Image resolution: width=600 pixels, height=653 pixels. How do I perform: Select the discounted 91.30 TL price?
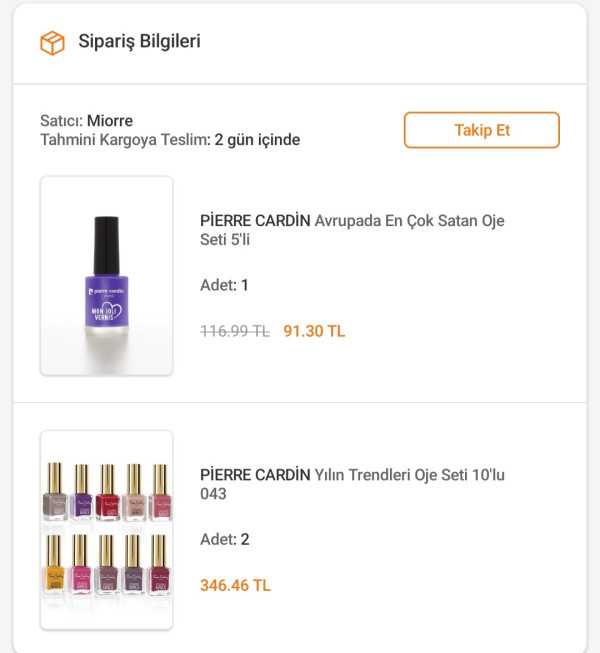click(x=314, y=331)
